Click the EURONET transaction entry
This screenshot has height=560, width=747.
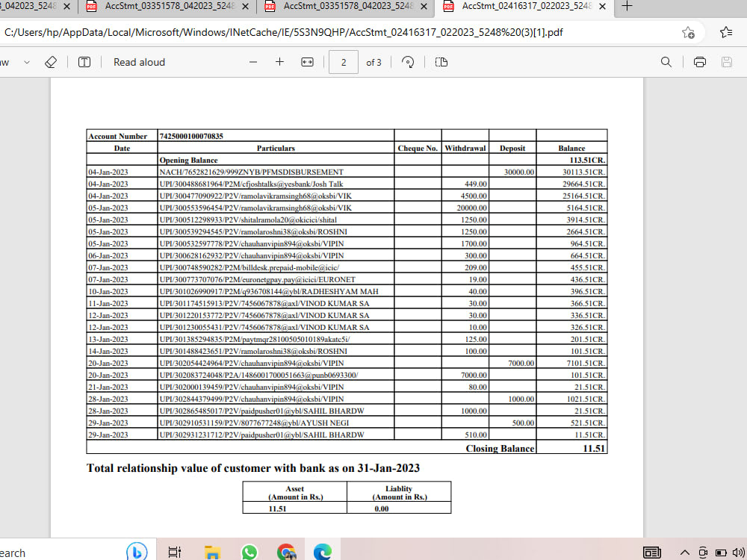coord(258,279)
